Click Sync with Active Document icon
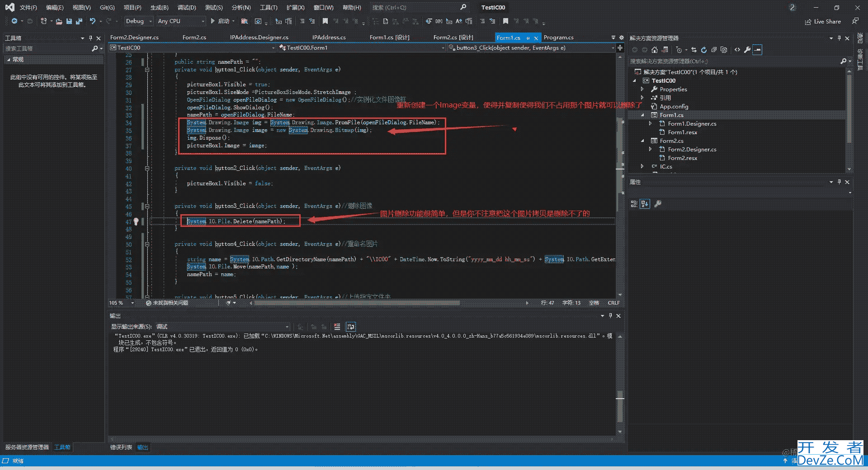 tap(694, 50)
